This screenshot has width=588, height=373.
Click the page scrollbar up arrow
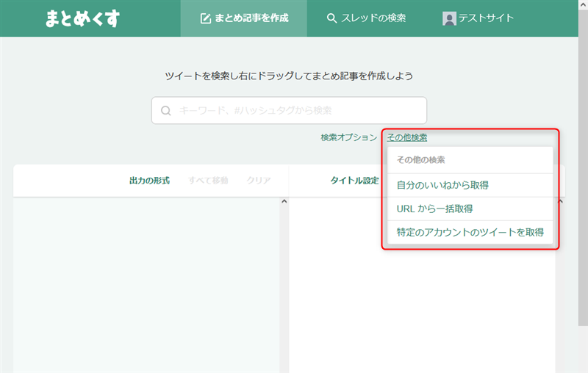pos(583,4)
